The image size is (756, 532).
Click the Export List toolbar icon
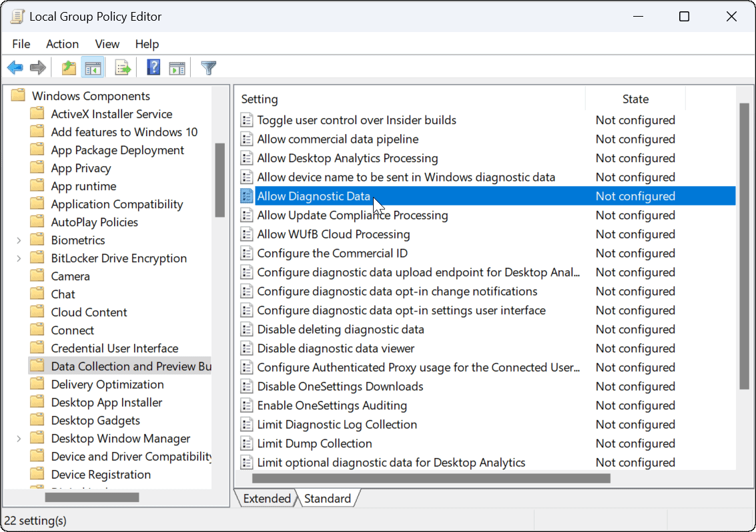123,68
